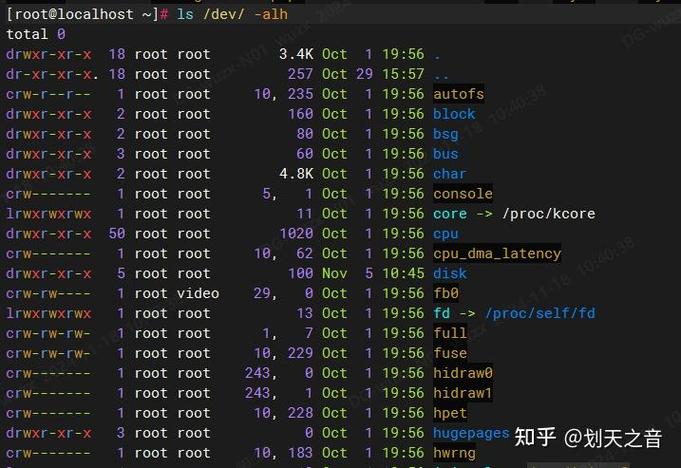Image resolution: width=681 pixels, height=468 pixels.
Task: Select the '228' minor number of hpet
Action: click(300, 413)
